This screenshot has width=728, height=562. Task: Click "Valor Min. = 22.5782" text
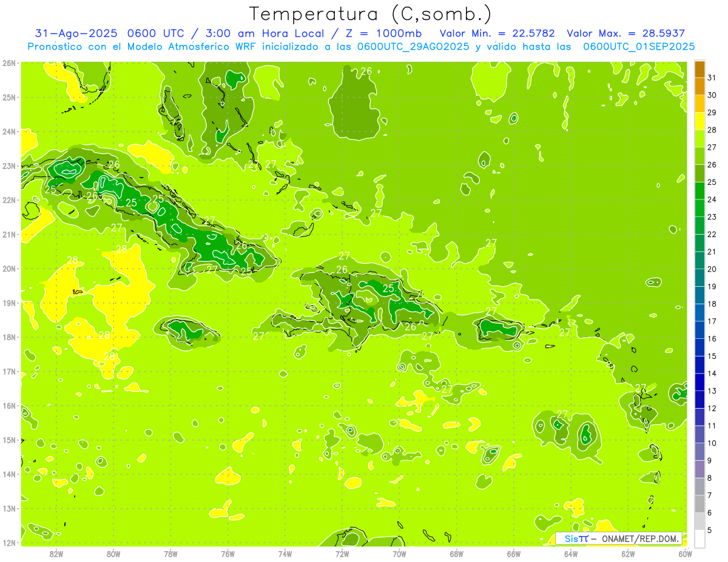(x=497, y=33)
